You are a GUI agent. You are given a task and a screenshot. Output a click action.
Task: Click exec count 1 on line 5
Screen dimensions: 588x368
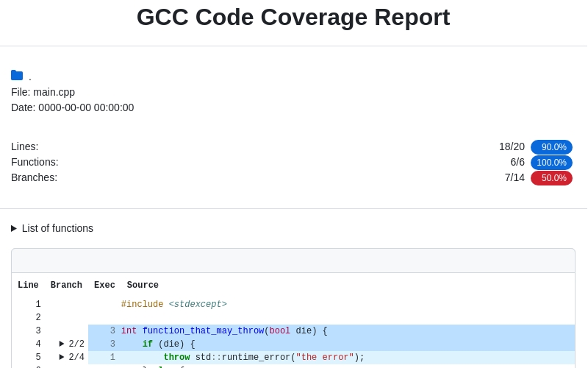[x=112, y=357]
